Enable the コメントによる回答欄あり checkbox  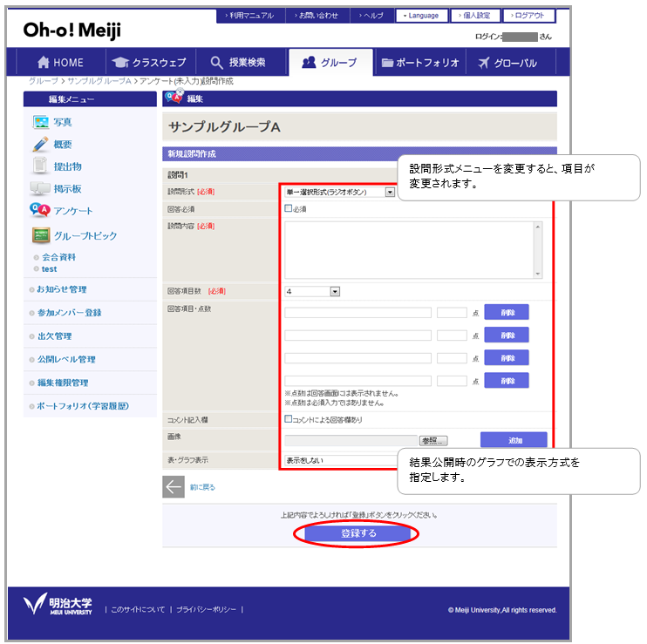click(x=288, y=419)
